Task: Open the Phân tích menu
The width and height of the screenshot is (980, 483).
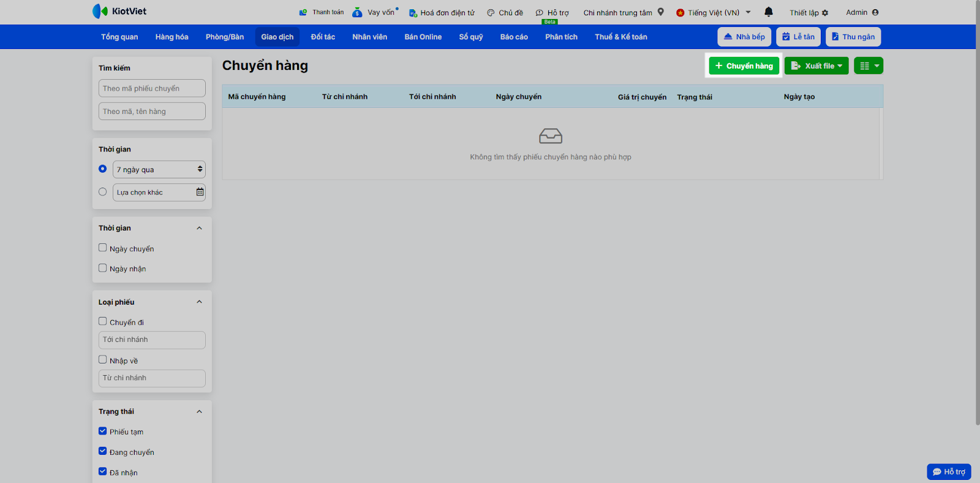Action: 561,37
